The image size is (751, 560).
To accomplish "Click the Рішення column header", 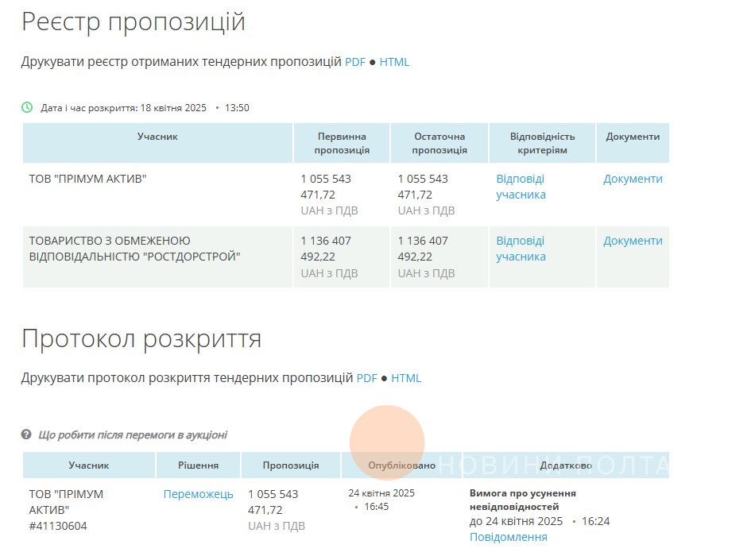I will [x=199, y=465].
